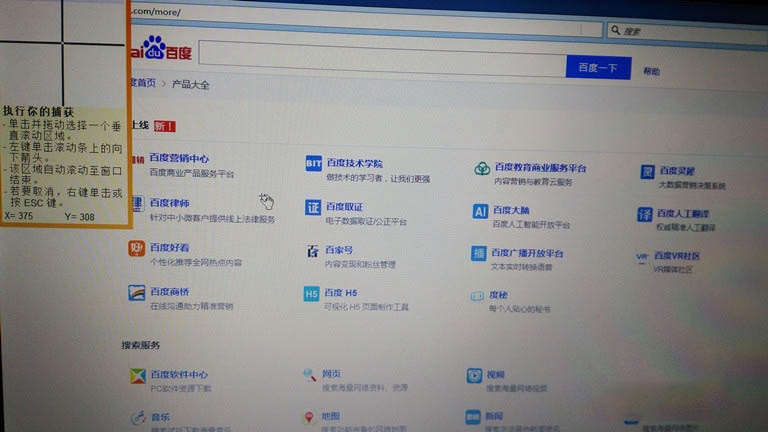Click the 百度人工翻译 译 icon
This screenshot has width=768, height=432.
[645, 215]
